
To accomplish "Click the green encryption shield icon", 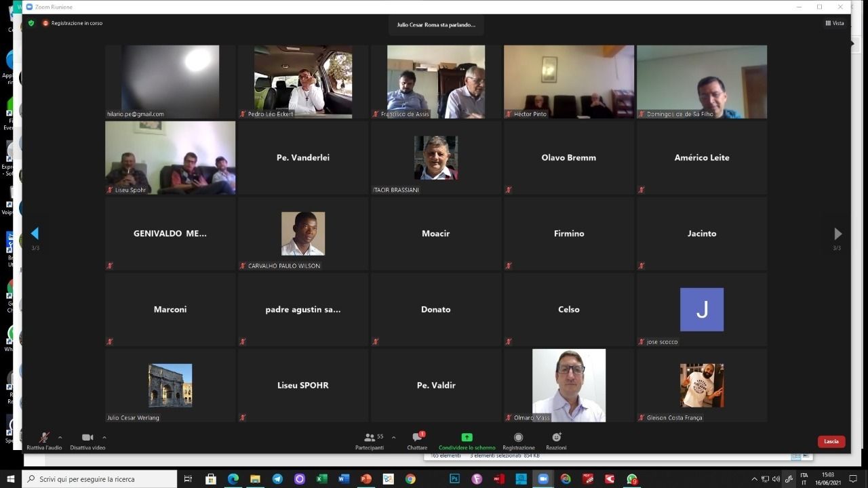I will click(31, 23).
